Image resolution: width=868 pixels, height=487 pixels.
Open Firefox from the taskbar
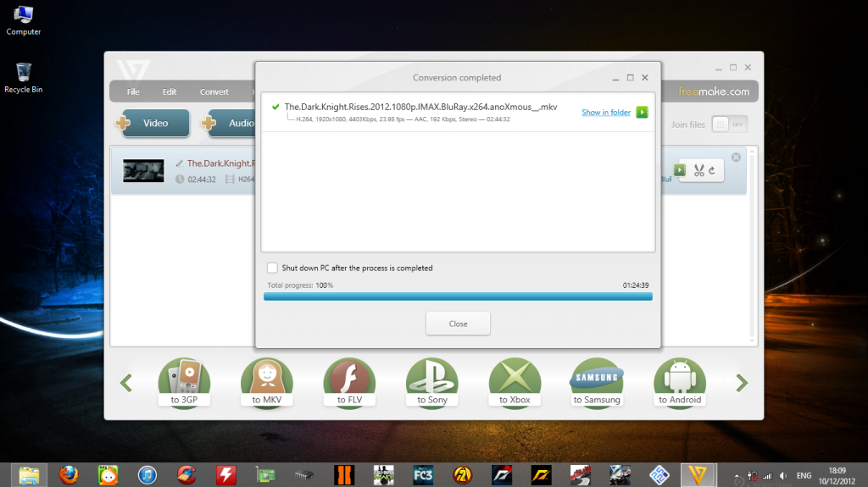tap(69, 474)
